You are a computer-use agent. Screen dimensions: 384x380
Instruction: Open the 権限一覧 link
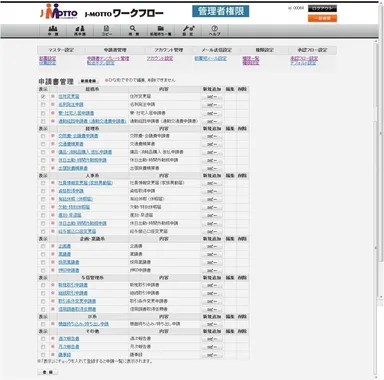coord(251,58)
